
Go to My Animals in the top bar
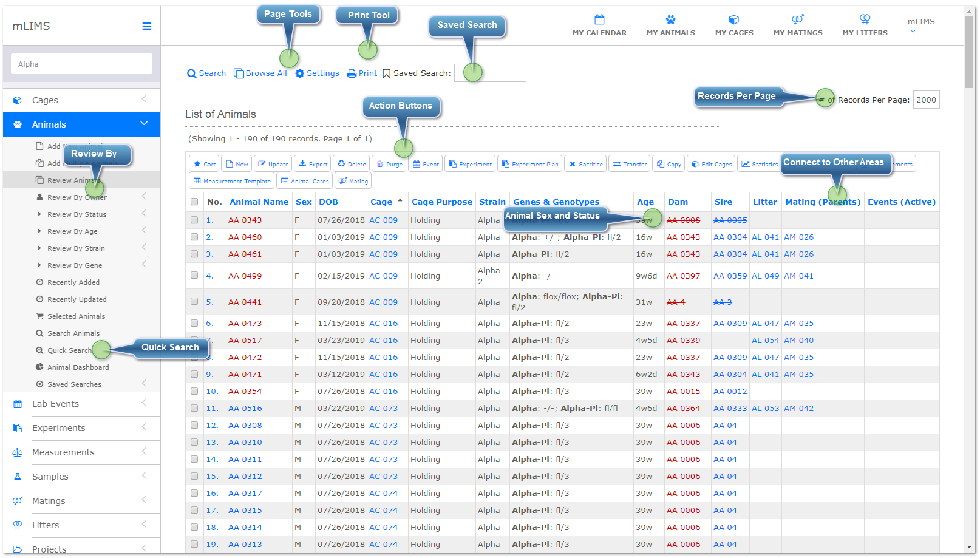[670, 26]
